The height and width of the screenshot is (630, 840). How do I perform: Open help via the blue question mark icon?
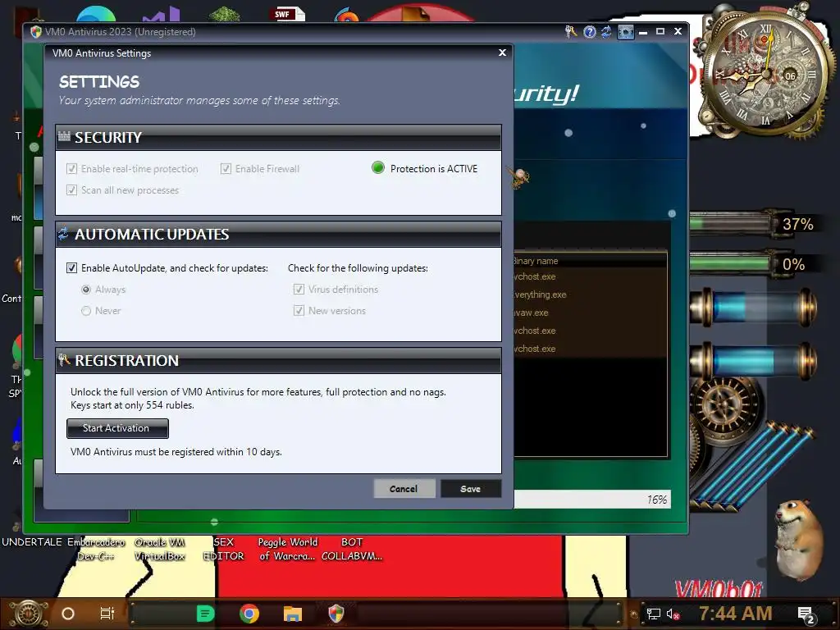(x=589, y=32)
